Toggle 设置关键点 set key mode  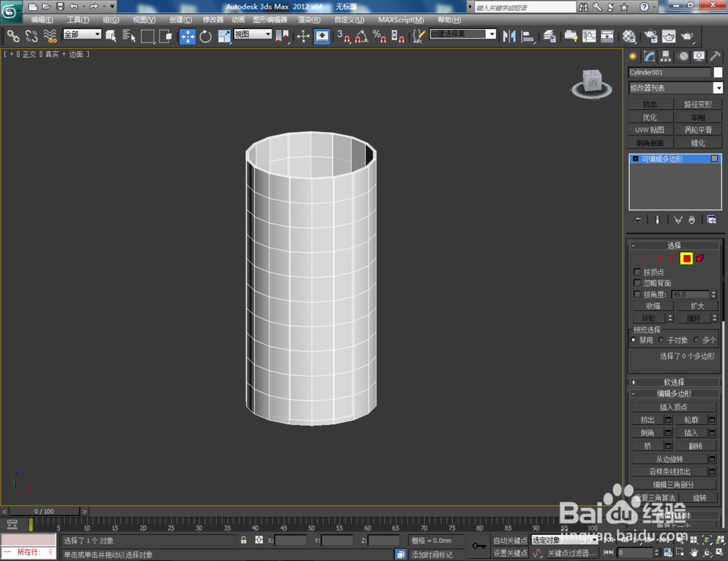pos(510,553)
